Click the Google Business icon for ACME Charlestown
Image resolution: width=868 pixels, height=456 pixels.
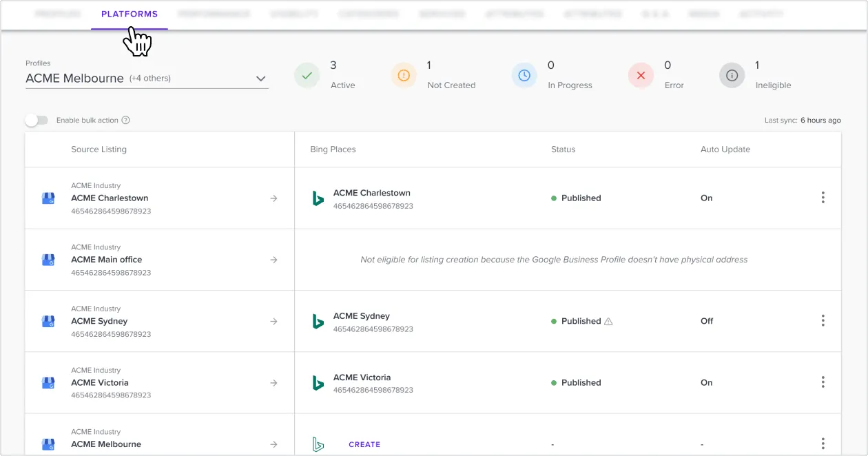point(48,198)
